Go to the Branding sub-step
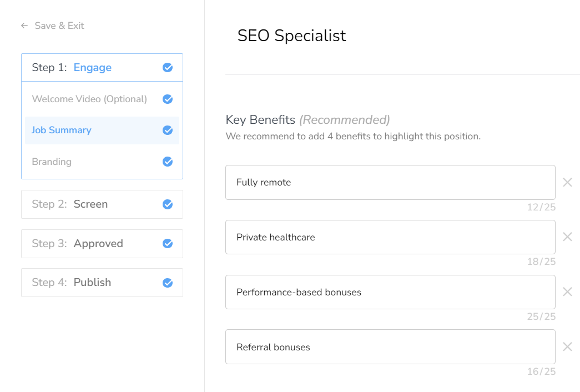The width and height of the screenshot is (580, 392). pyautogui.click(x=52, y=162)
